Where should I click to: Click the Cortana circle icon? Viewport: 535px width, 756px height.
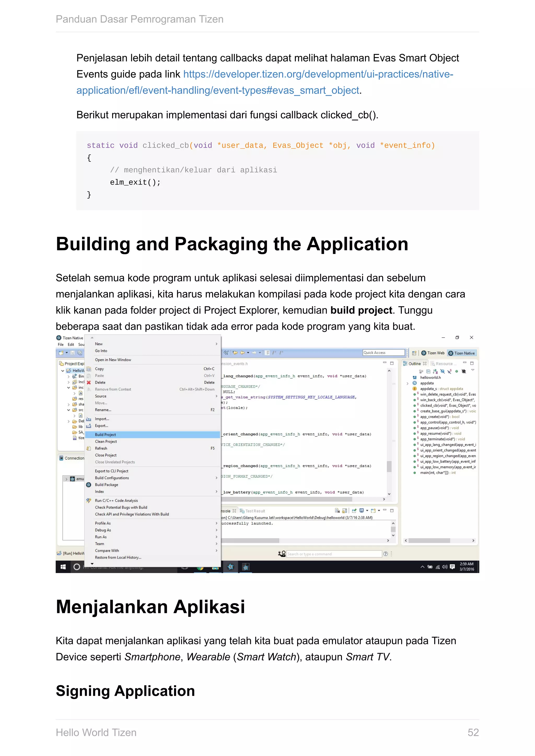click(x=77, y=567)
